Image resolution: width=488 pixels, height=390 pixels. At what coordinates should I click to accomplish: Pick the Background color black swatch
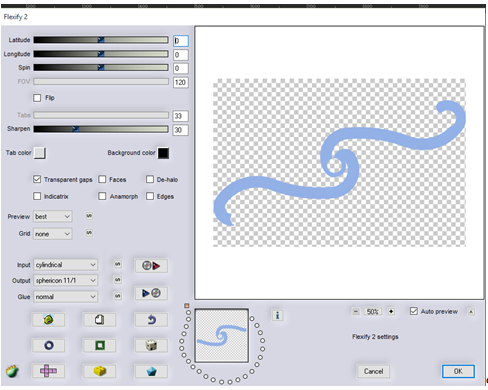[x=163, y=153]
